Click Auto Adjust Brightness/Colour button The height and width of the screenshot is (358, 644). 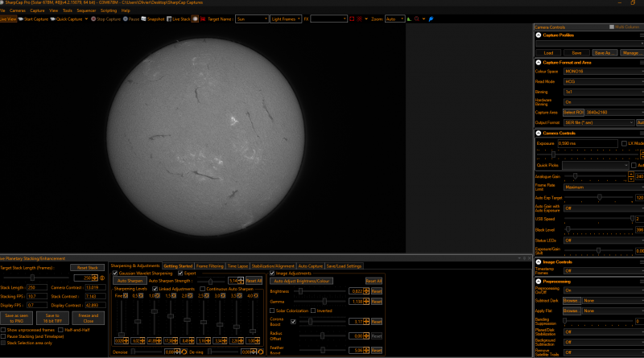[301, 282]
